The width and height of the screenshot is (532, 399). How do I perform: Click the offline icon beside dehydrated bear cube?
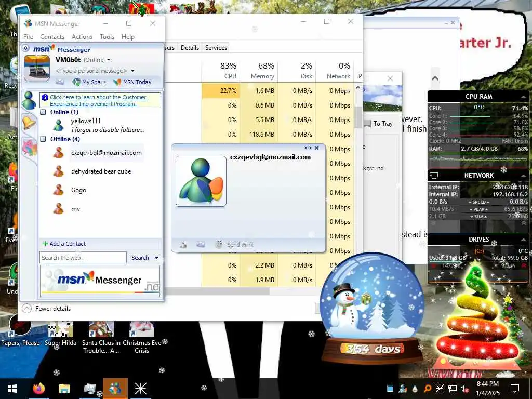point(58,171)
